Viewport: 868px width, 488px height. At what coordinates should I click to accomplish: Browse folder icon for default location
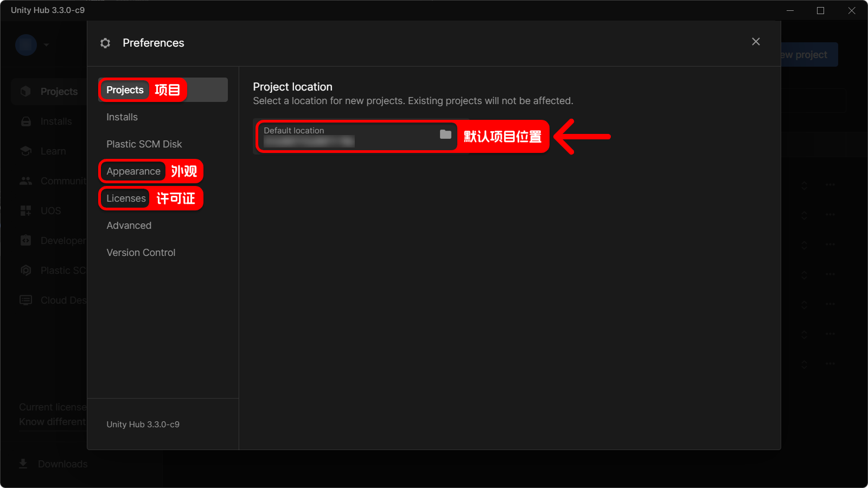[x=445, y=134]
